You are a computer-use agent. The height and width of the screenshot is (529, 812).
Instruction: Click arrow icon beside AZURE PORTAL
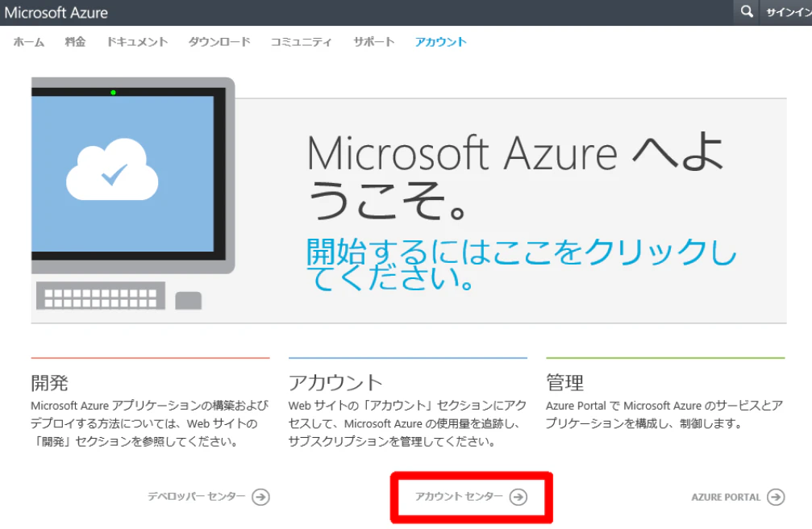pos(775,497)
